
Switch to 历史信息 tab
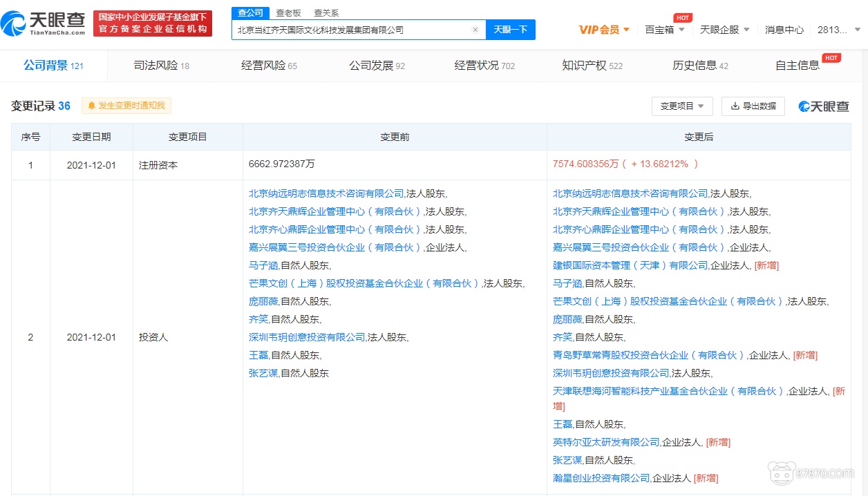click(700, 66)
